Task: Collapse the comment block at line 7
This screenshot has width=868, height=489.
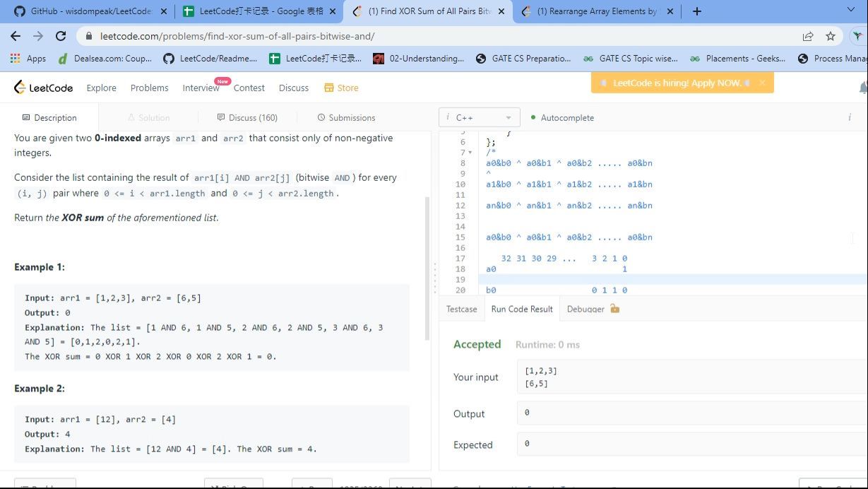Action: pos(470,153)
